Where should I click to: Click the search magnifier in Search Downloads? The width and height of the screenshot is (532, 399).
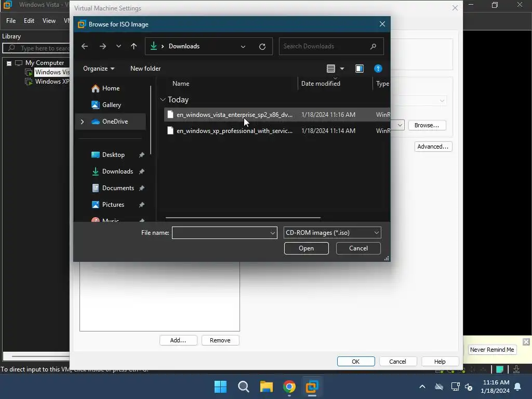coord(373,46)
